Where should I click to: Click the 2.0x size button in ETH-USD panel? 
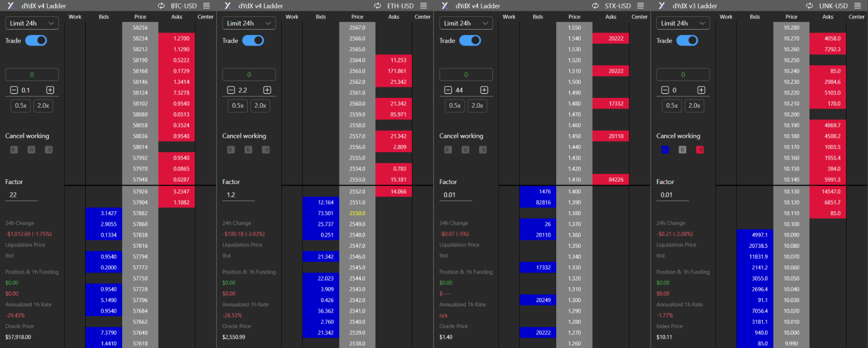[x=260, y=106]
